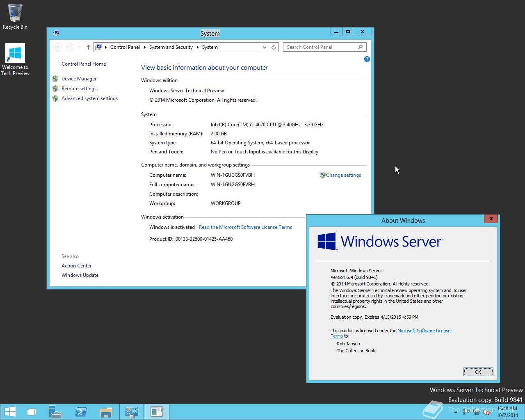Click Change settings link
This screenshot has height=420, width=525.
(x=343, y=175)
